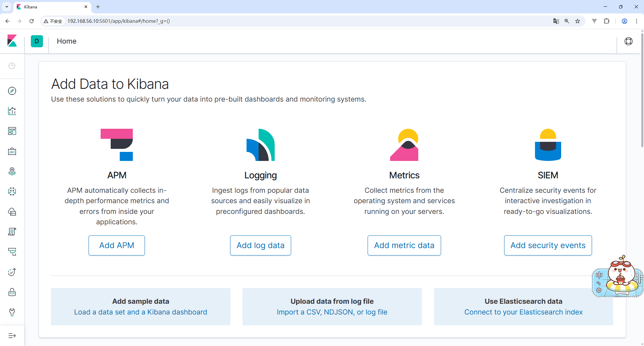Open Connect to your Elasticsearch index link

pyautogui.click(x=524, y=312)
